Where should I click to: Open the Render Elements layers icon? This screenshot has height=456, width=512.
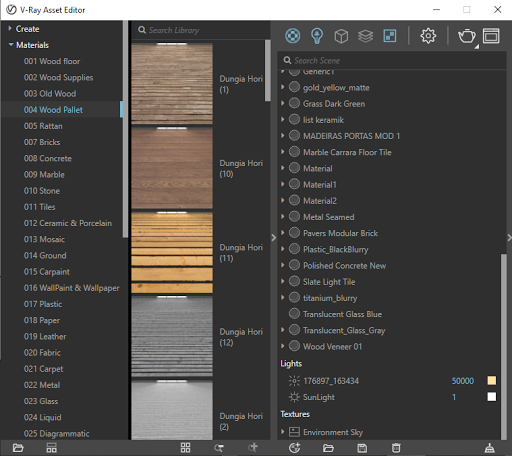[x=365, y=36]
